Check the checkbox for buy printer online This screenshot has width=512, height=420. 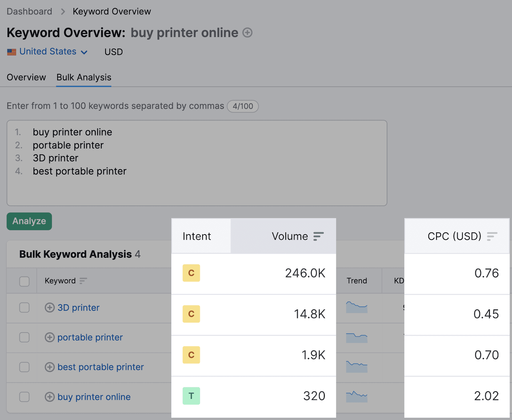24,397
